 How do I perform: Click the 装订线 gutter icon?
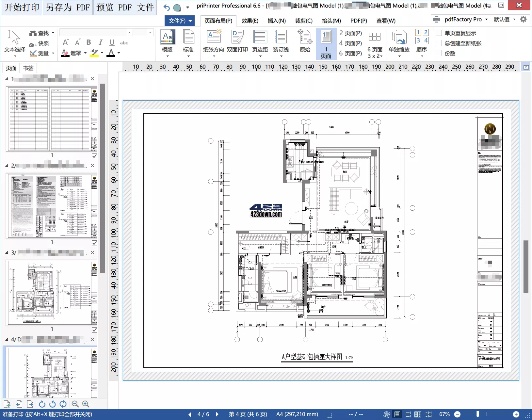pos(281,37)
